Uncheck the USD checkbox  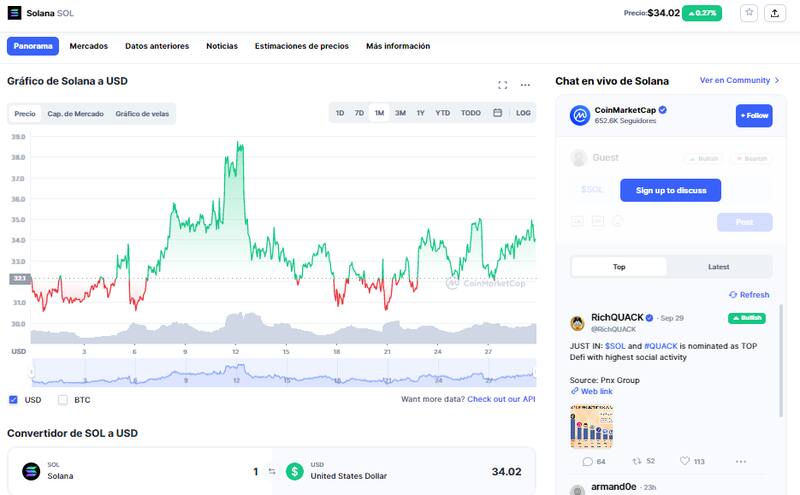pos(13,400)
